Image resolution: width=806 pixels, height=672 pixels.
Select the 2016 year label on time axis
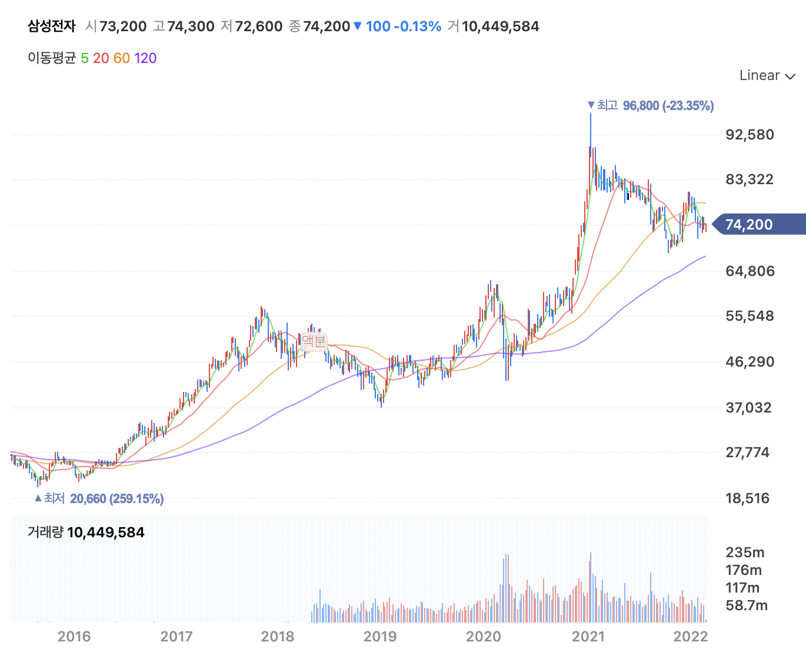tap(74, 636)
